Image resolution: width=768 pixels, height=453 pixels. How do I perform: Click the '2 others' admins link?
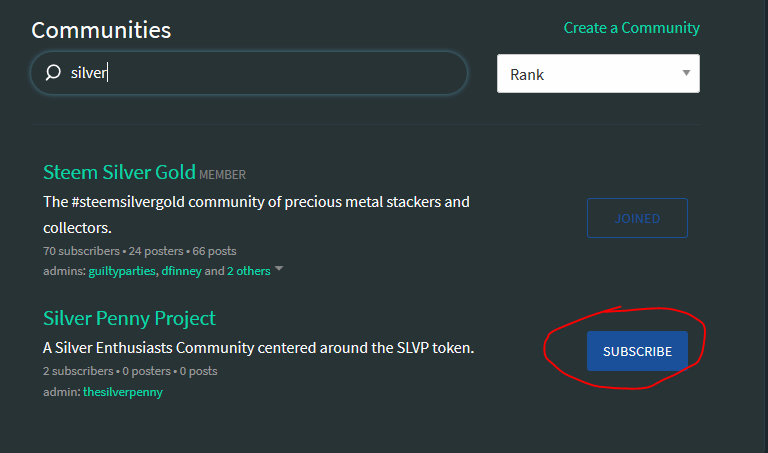pos(248,271)
